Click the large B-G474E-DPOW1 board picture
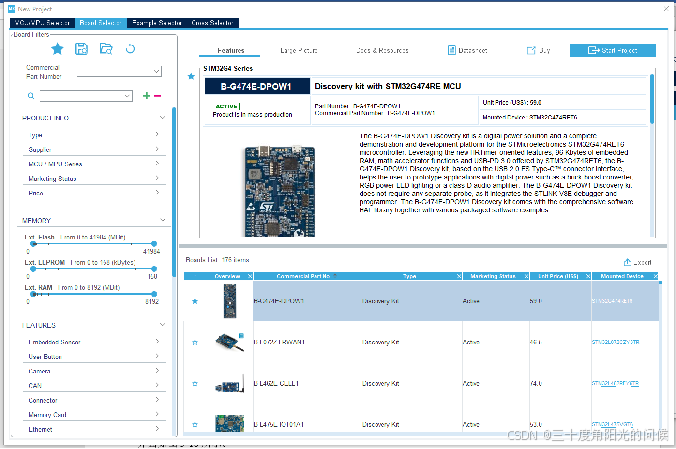This screenshot has height=449, width=676. (280, 192)
